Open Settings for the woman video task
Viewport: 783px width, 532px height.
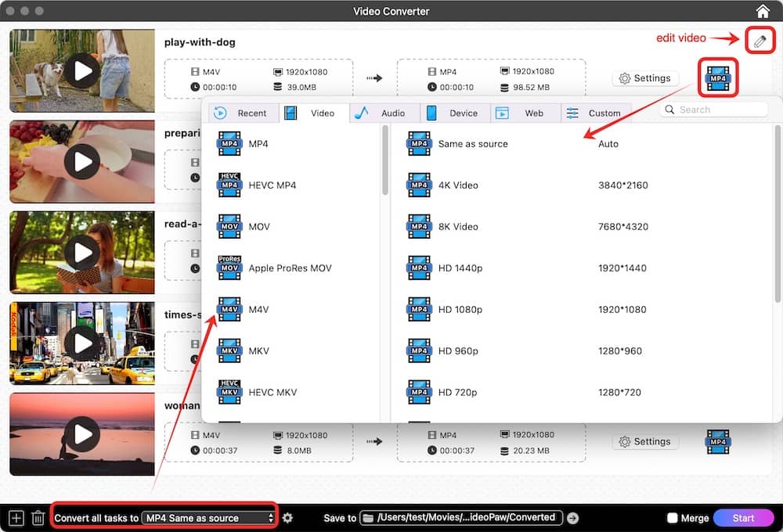(x=645, y=440)
